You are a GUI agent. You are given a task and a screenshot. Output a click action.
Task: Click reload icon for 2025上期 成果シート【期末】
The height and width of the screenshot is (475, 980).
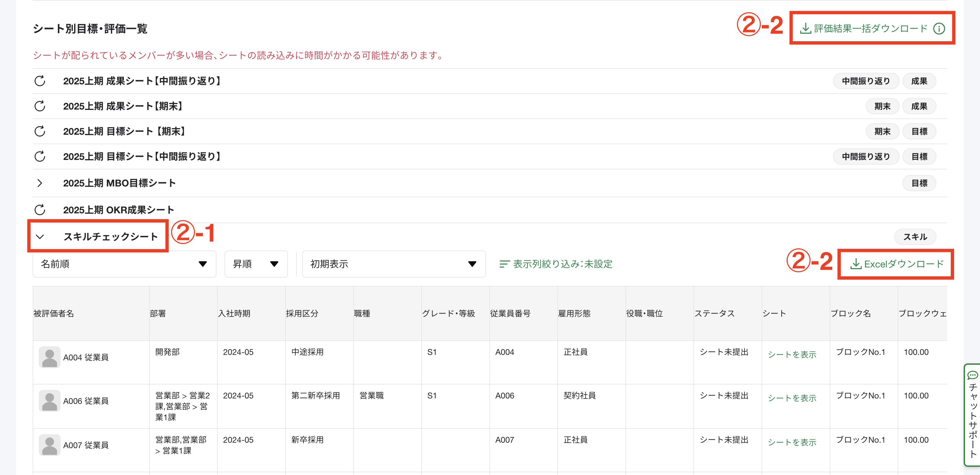40,106
